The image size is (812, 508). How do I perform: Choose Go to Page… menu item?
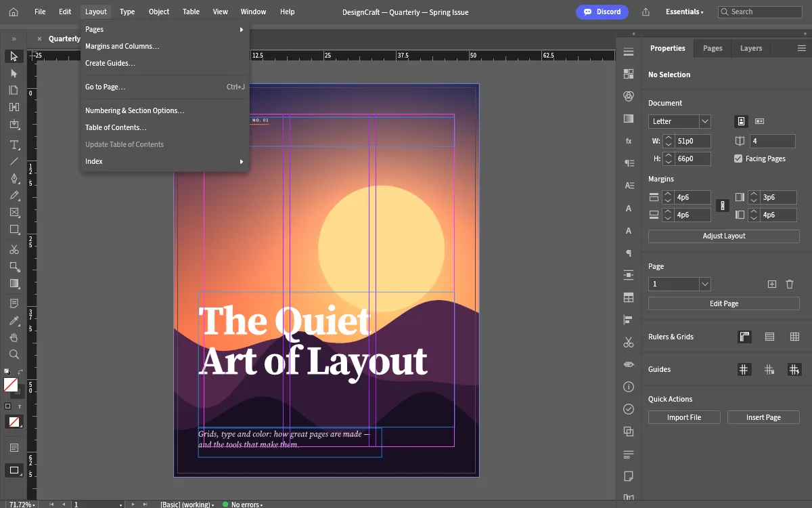(x=164, y=87)
